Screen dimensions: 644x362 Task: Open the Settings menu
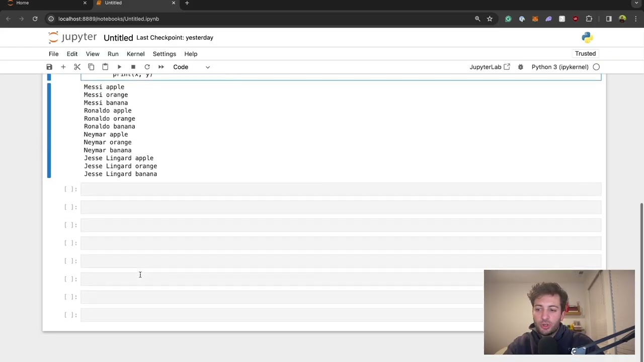click(165, 54)
